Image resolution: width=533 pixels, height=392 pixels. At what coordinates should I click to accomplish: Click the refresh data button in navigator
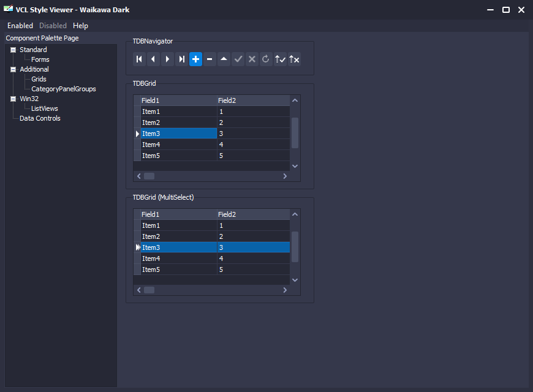[266, 59]
